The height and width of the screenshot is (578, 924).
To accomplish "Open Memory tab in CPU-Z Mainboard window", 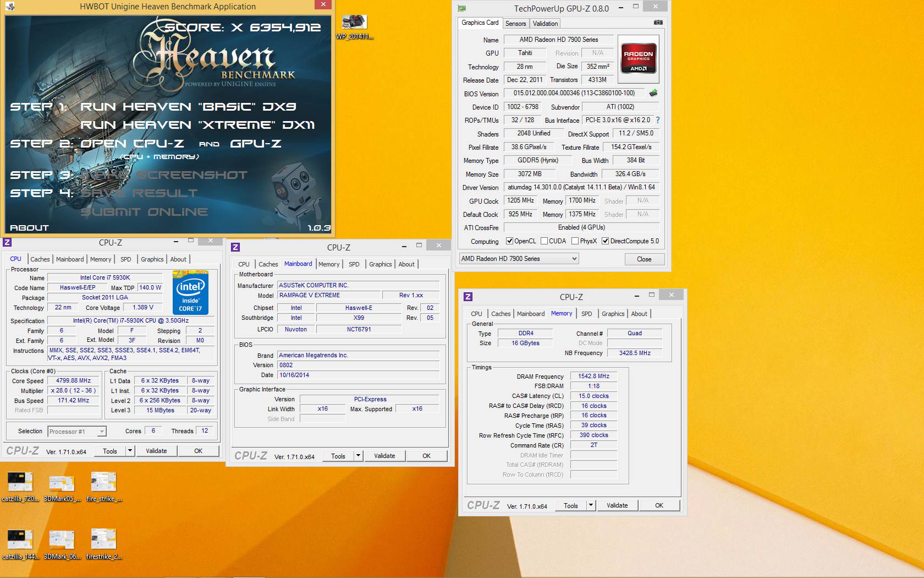I will click(329, 264).
